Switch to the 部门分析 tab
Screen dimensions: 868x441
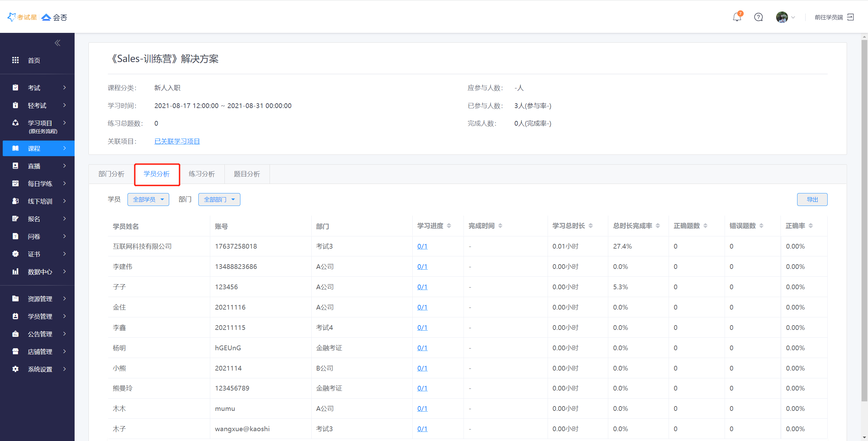tap(111, 174)
